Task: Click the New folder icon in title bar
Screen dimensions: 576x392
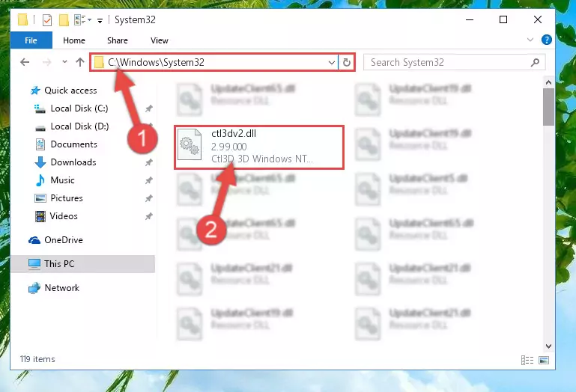Action: [64, 19]
